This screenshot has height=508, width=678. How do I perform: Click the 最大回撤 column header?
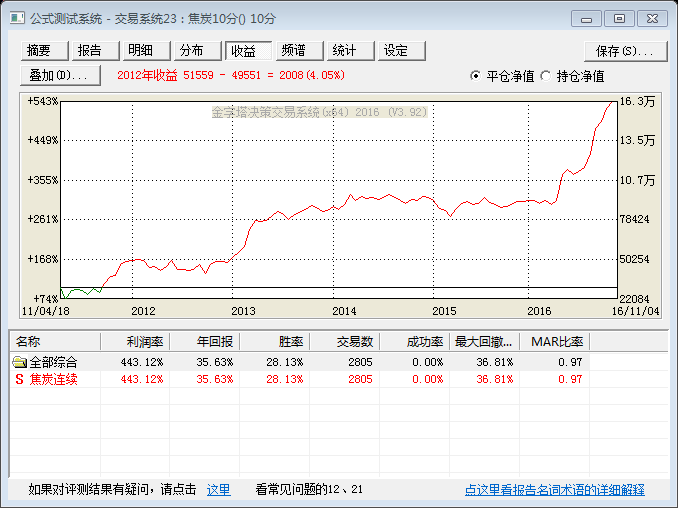485,342
